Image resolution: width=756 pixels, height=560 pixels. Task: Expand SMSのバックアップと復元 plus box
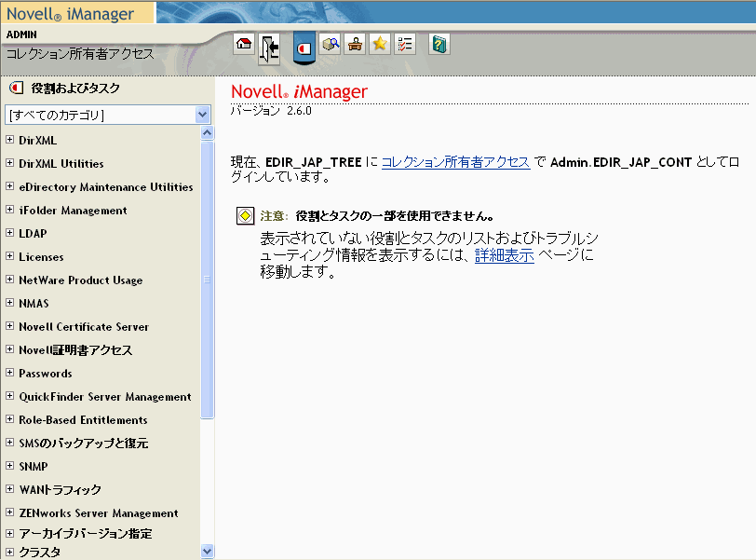pyautogui.click(x=9, y=442)
